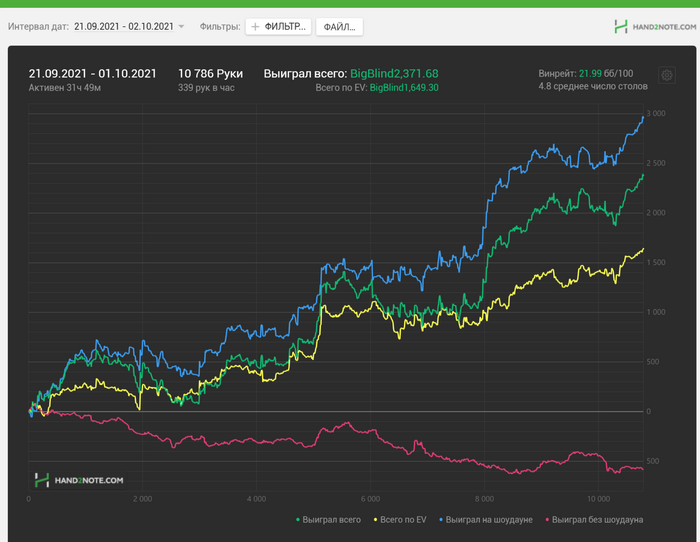Click the green dot beside Выиграл всего

point(298,520)
